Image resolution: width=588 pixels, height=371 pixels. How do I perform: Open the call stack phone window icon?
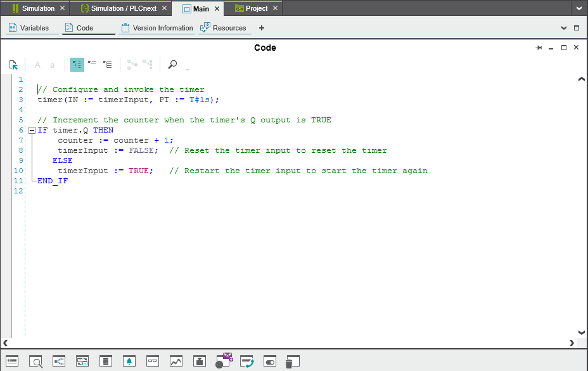point(246,361)
